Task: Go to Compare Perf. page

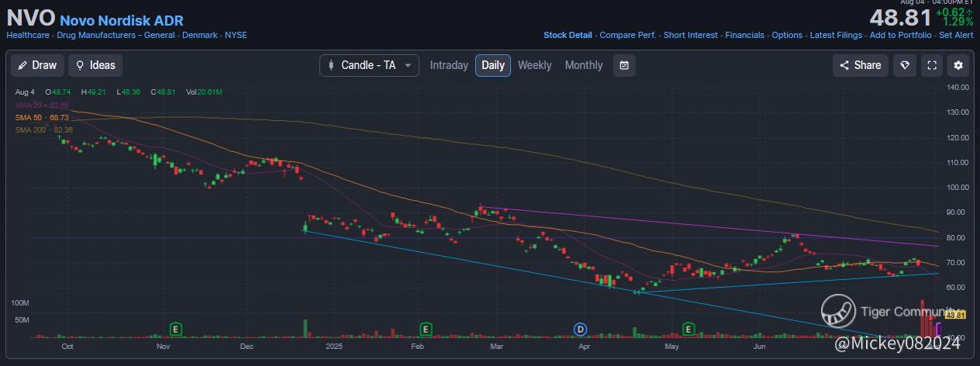Action: pyautogui.click(x=627, y=36)
